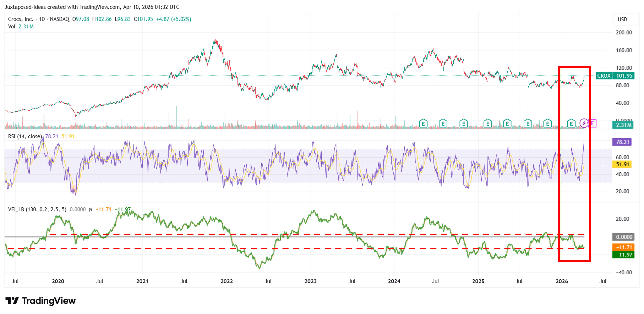Select the late-2024 earnings E marker
This screenshot has width=644, height=314.
pos(464,123)
